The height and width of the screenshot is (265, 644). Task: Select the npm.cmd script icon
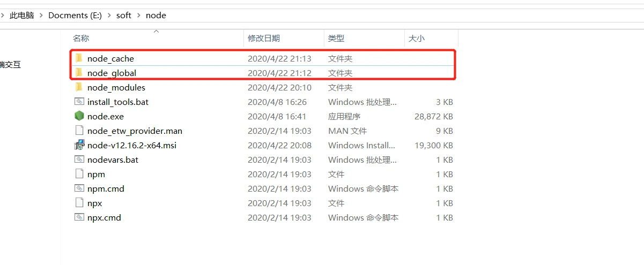point(79,188)
